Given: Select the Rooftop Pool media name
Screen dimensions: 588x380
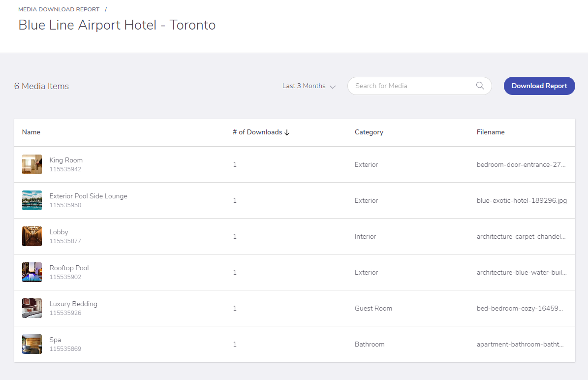Looking at the screenshot, I should [69, 268].
